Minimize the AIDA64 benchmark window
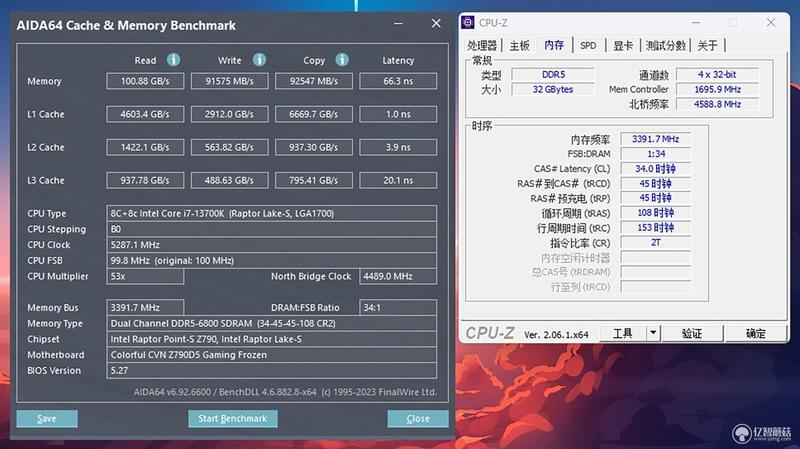800x449 pixels. point(398,23)
